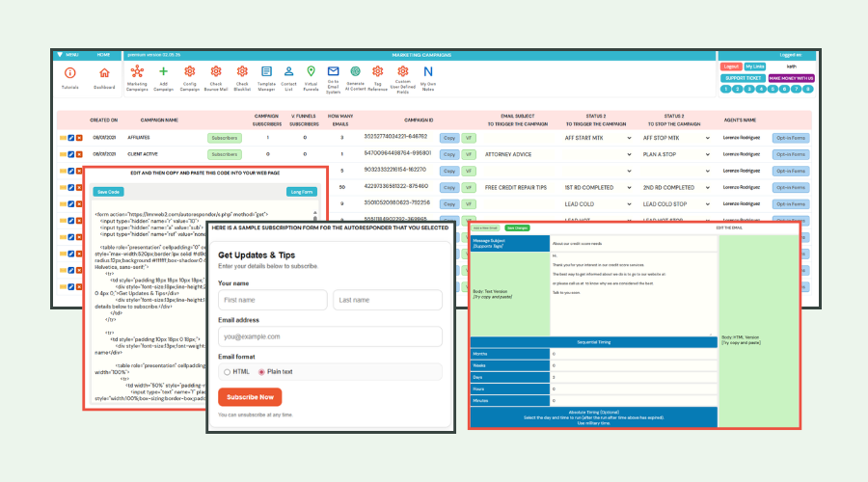This screenshot has width=868, height=482.
Task: Click the Email address input field
Action: [330, 336]
